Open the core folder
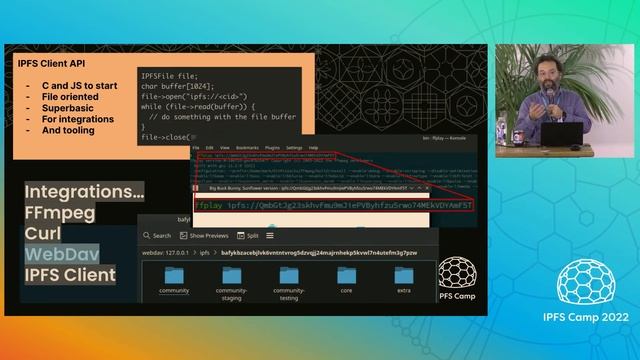Screen dimensions: 640x360 pyautogui.click(x=347, y=280)
